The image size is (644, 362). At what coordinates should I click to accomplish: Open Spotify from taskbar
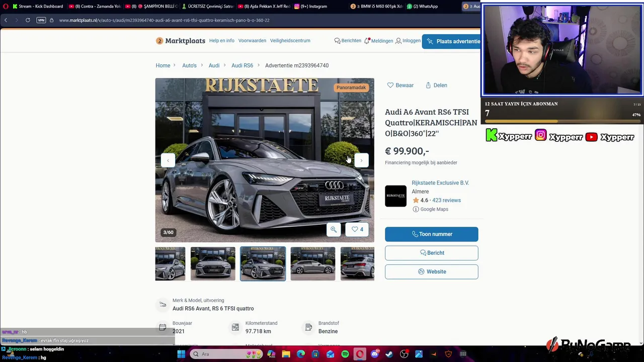(x=345, y=354)
